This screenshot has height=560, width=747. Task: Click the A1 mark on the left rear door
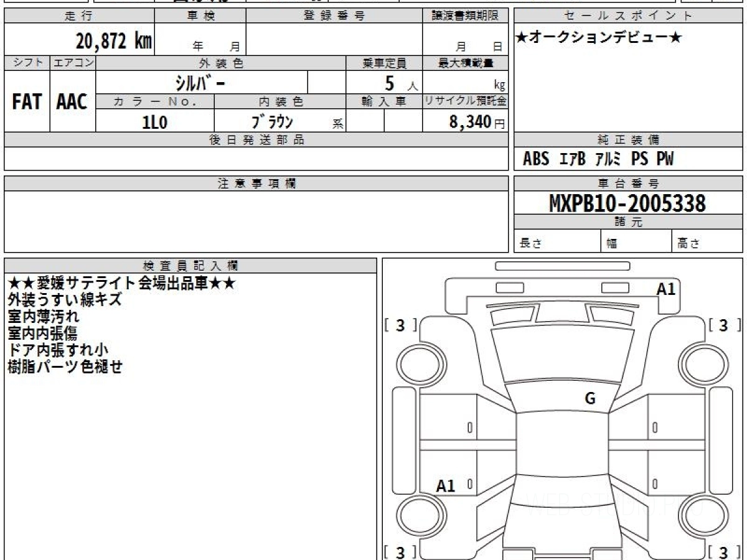446,486
